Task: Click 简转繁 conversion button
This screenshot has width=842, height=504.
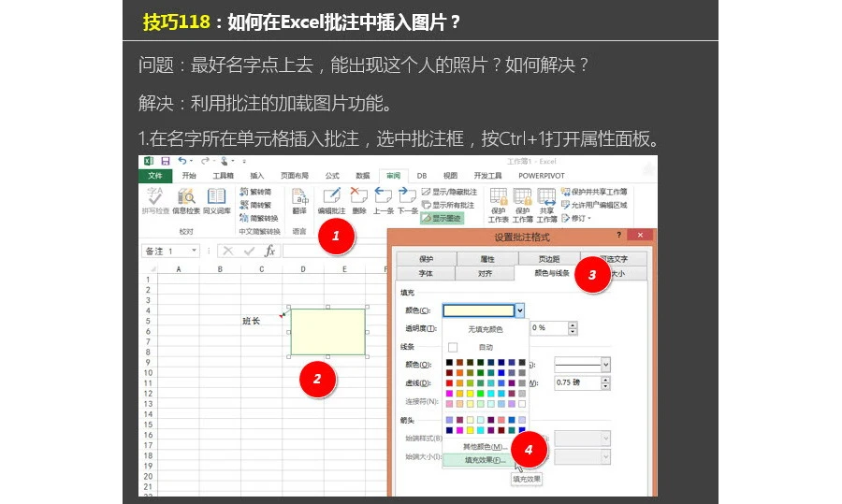Action: [255, 205]
